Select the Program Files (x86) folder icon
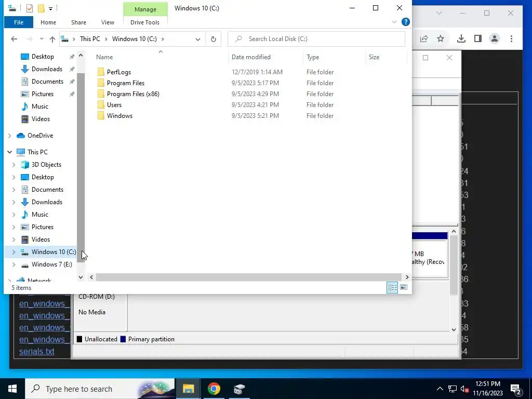The width and height of the screenshot is (532, 399). click(x=101, y=94)
